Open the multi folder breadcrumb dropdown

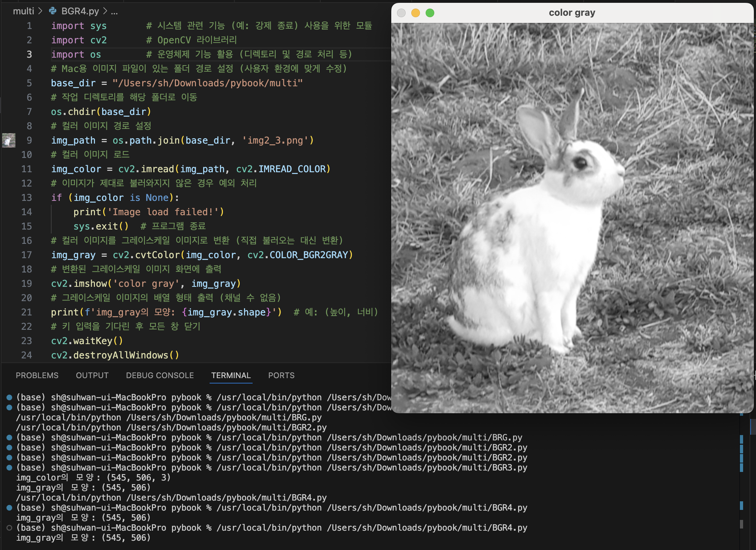[x=23, y=11]
